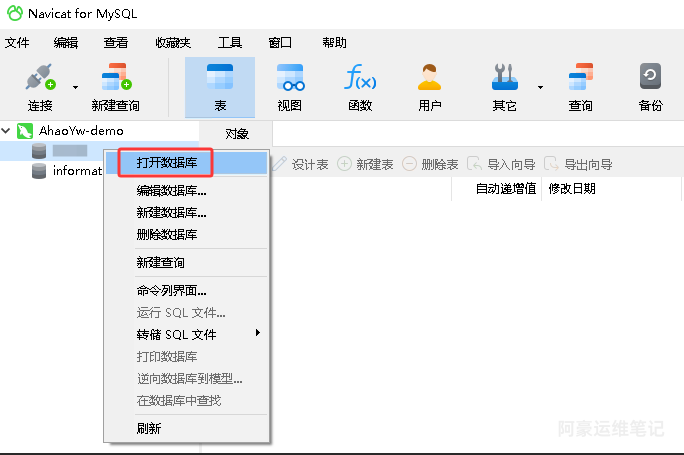Choose Delete Database (删除数据库) menu entry
The height and width of the screenshot is (455, 684).
tap(186, 235)
